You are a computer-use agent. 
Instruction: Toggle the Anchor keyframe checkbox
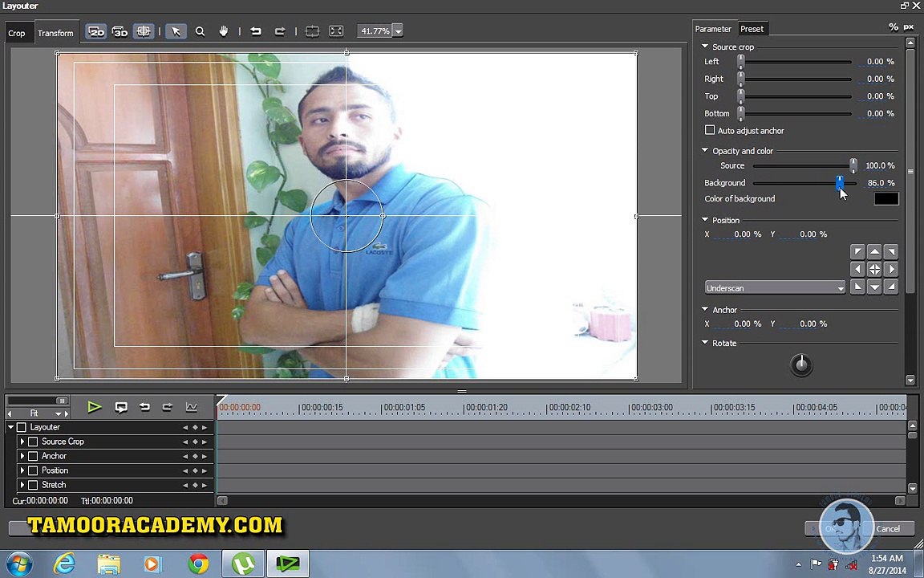click(x=33, y=456)
